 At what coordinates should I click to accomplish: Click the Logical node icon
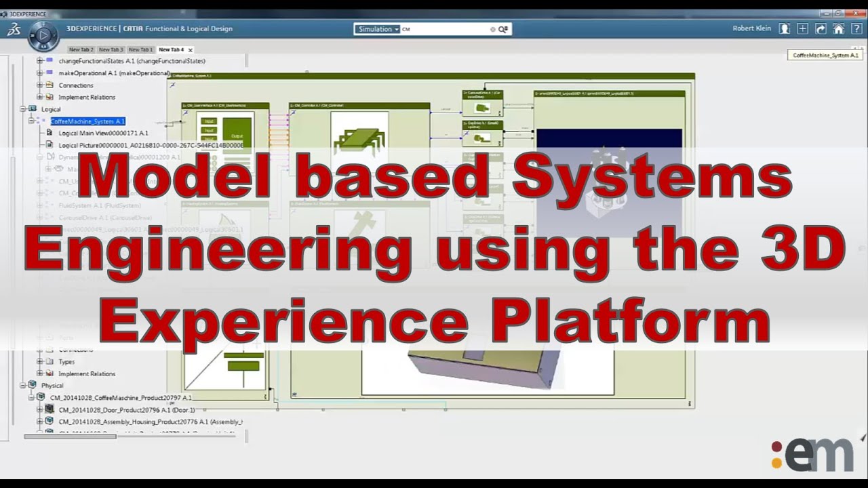point(32,109)
